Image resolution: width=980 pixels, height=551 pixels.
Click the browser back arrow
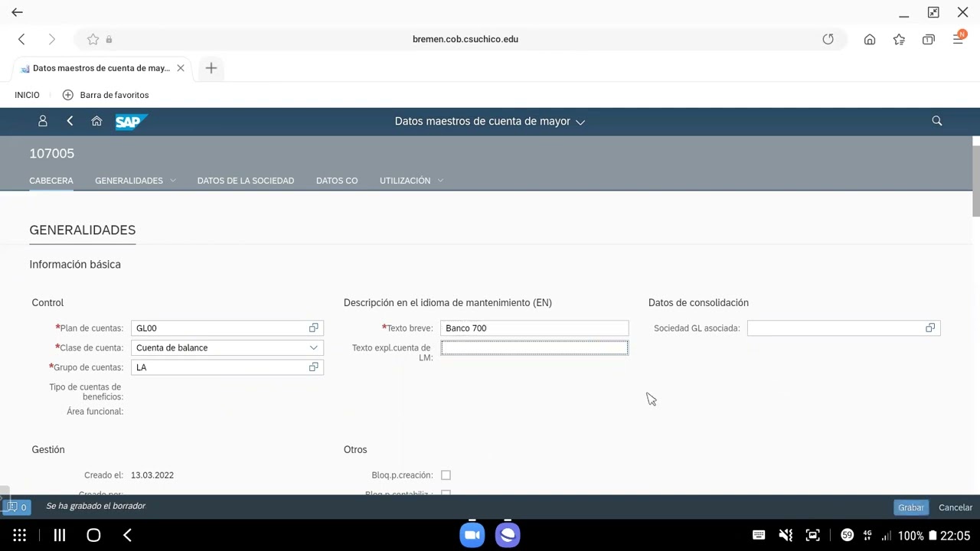tap(21, 39)
